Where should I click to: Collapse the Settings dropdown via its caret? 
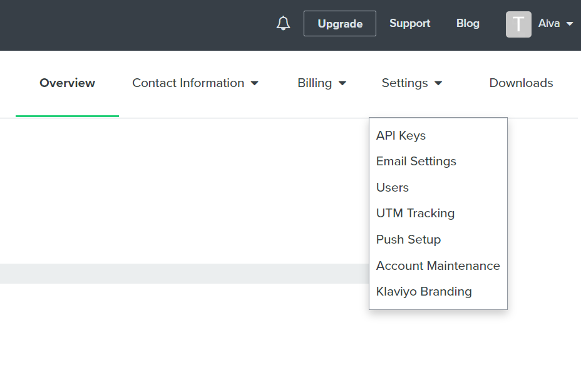tap(438, 83)
